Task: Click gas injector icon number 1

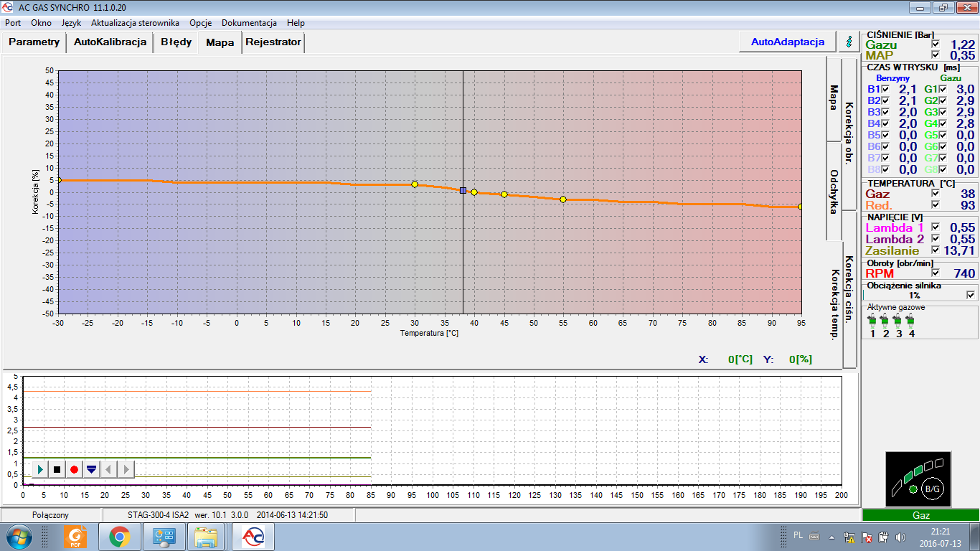Action: tap(872, 320)
